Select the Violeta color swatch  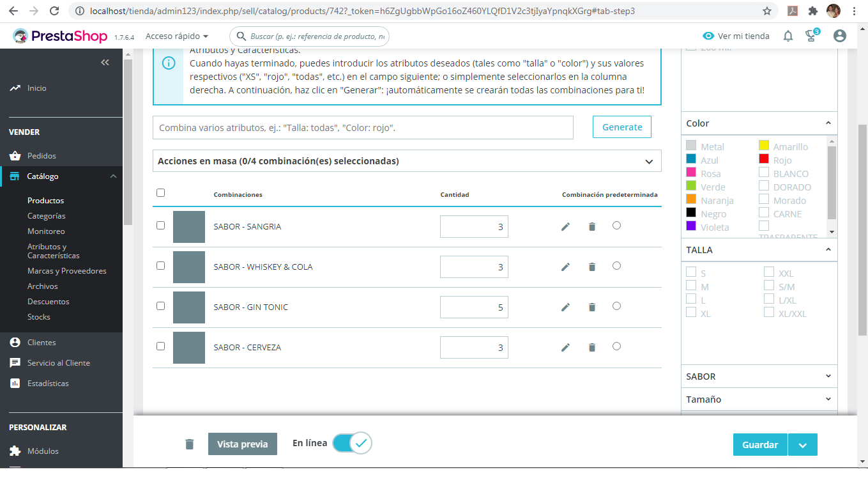tap(691, 226)
